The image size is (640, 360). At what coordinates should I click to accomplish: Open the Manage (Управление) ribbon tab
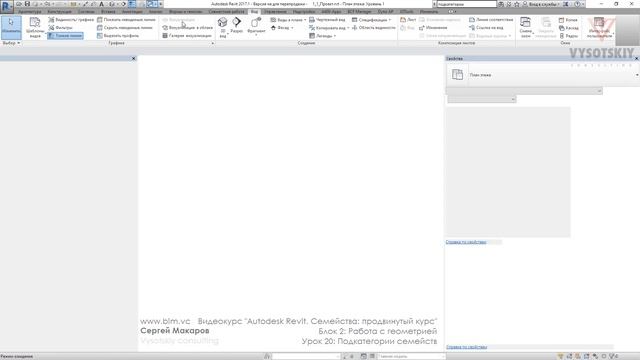[x=275, y=11]
